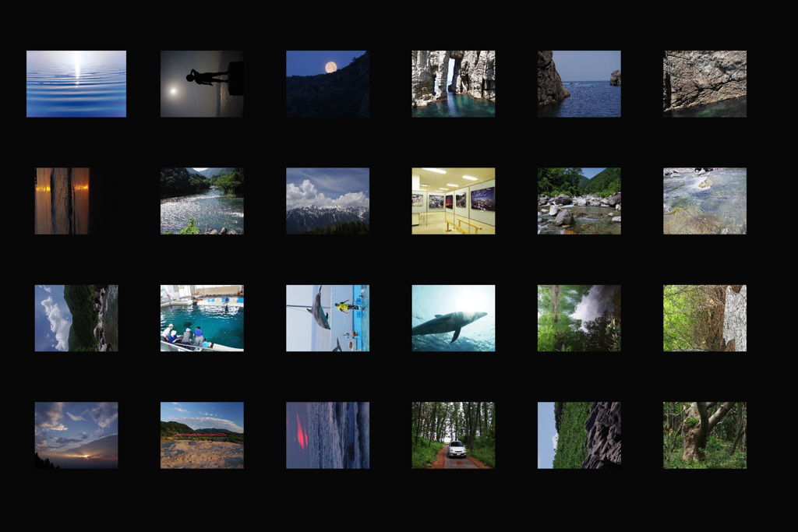Select the shallow rushing stream close-up photo
798x532 pixels.
(x=704, y=201)
